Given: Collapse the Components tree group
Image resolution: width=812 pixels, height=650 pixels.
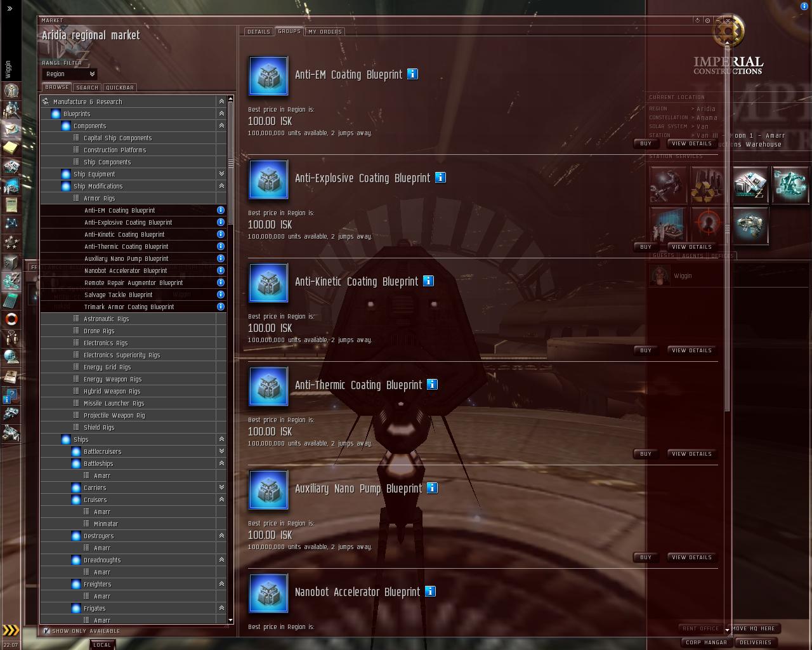Looking at the screenshot, I should 221,126.
